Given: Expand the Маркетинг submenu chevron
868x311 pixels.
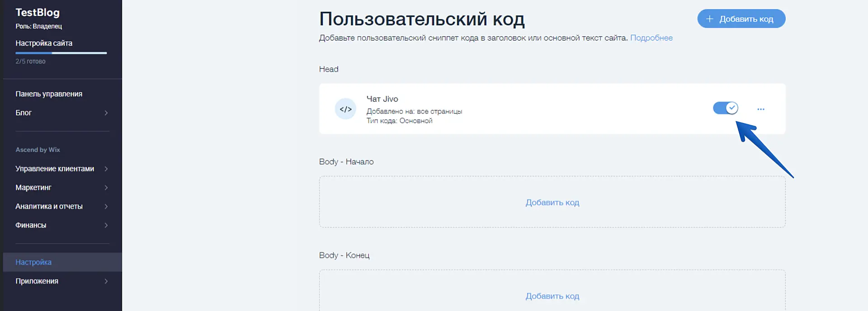Looking at the screenshot, I should pos(106,188).
